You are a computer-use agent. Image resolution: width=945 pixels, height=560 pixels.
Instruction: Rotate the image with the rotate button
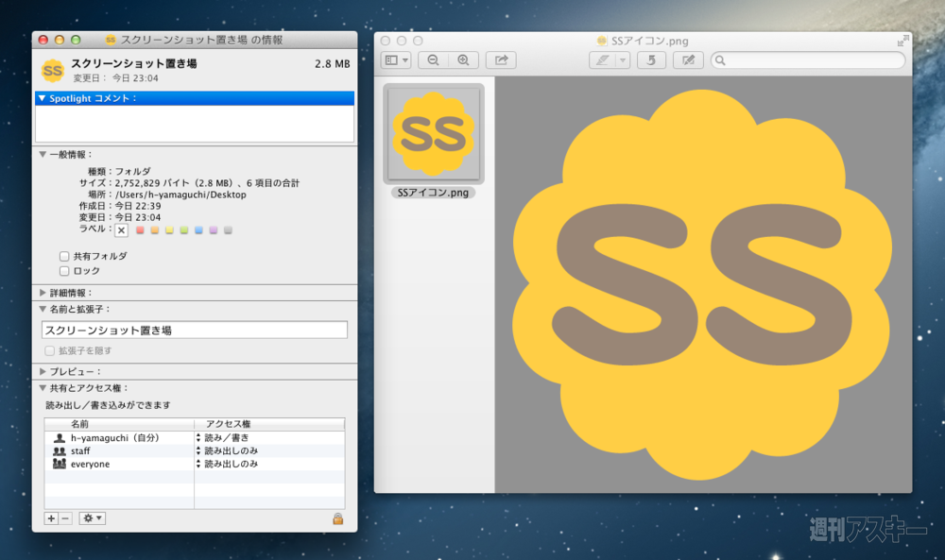coord(651,60)
